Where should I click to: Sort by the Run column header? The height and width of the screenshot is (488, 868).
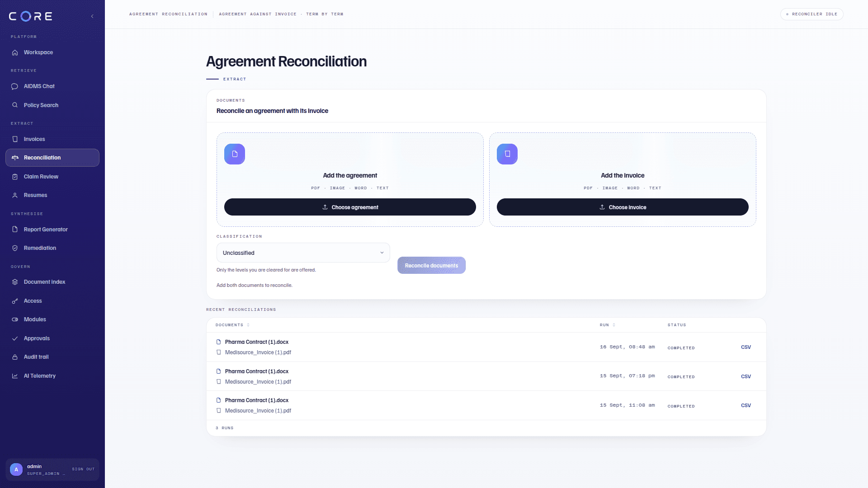click(607, 325)
